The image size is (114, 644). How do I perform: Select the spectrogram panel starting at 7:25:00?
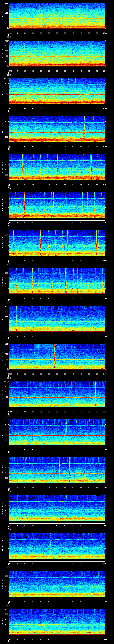[x=57, y=432]
